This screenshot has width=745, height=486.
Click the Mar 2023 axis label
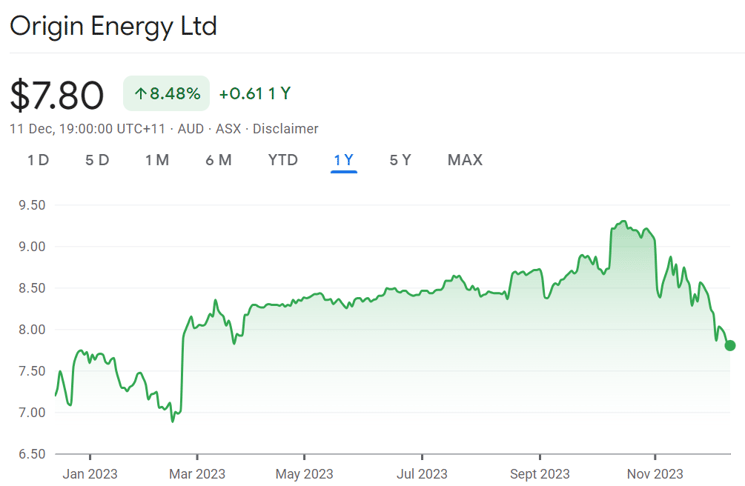click(x=197, y=474)
